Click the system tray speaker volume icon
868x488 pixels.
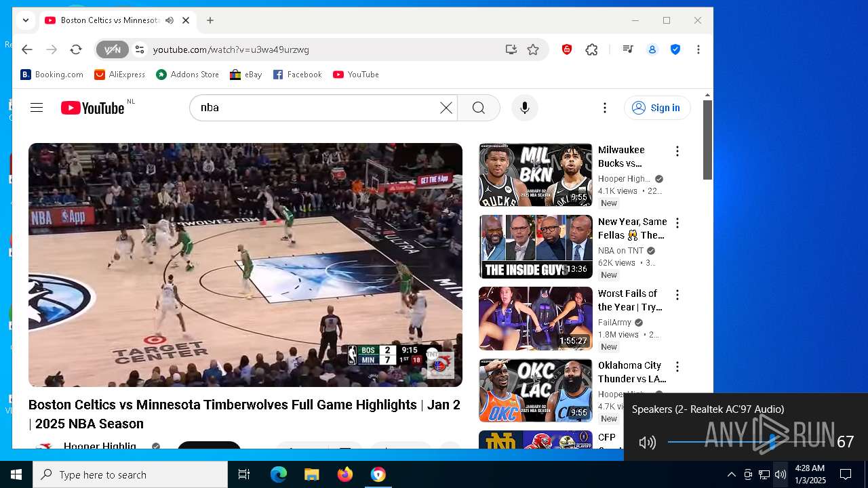click(781, 474)
